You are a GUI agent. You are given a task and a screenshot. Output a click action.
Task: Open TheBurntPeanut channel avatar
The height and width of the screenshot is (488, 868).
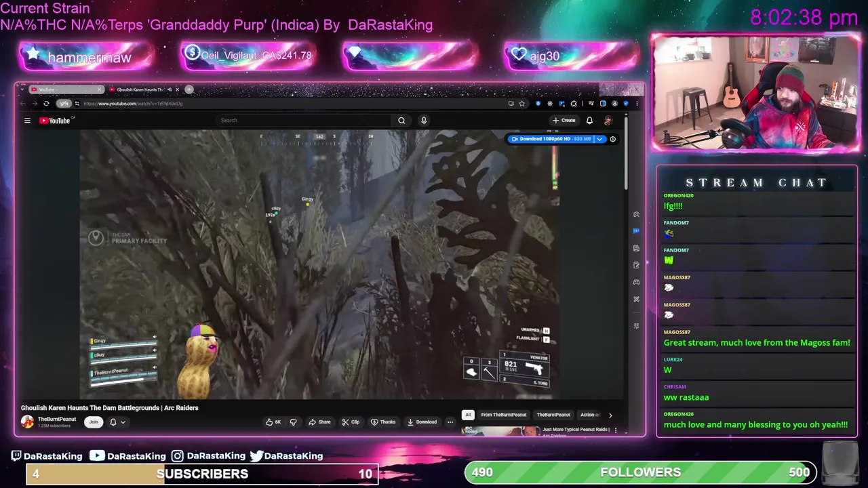pos(27,422)
